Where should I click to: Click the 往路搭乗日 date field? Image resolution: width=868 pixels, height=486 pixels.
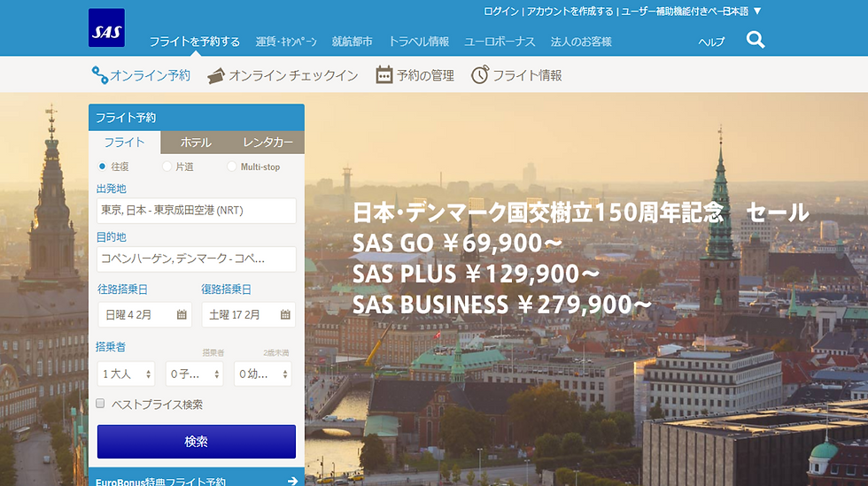pos(145,314)
